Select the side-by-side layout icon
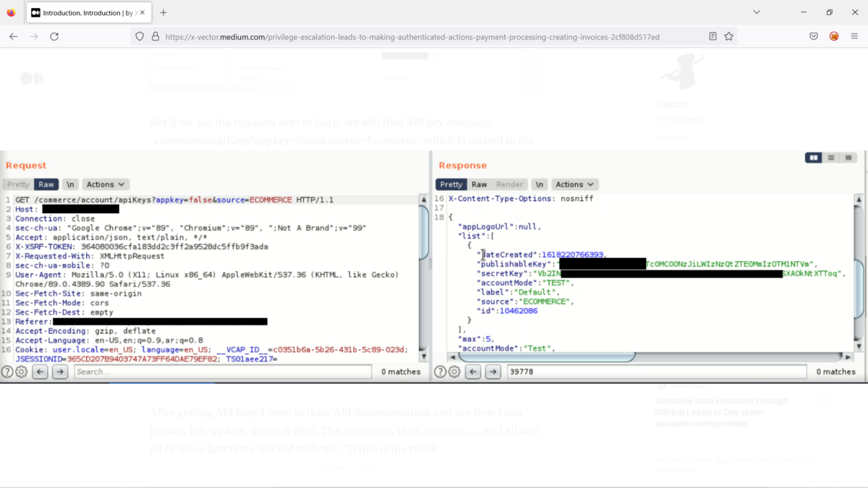This screenshot has height=488, width=868. (x=814, y=158)
